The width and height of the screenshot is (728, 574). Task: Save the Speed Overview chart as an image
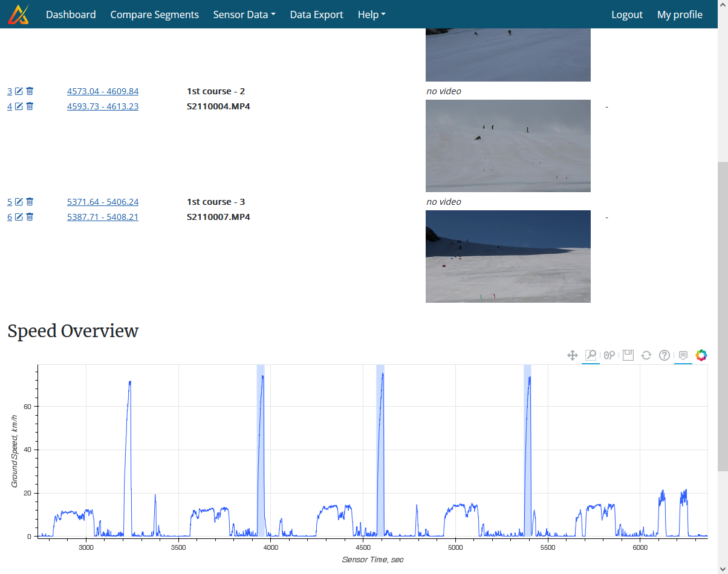click(628, 355)
